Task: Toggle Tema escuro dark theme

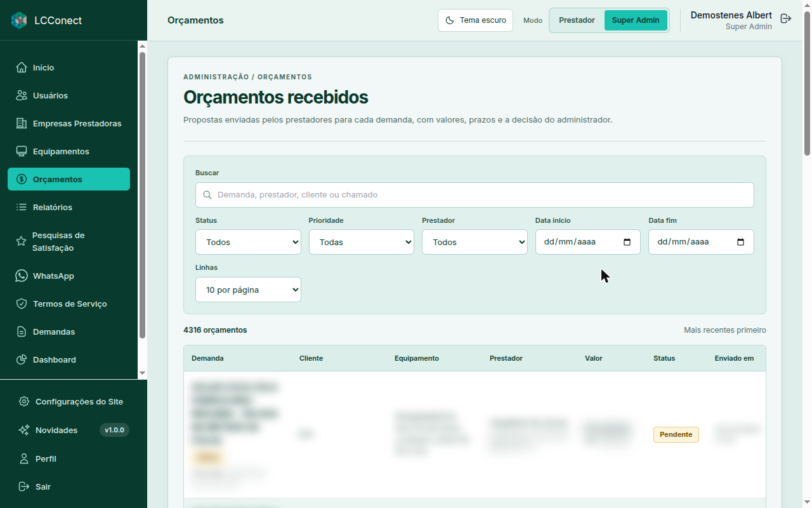Action: point(476,20)
